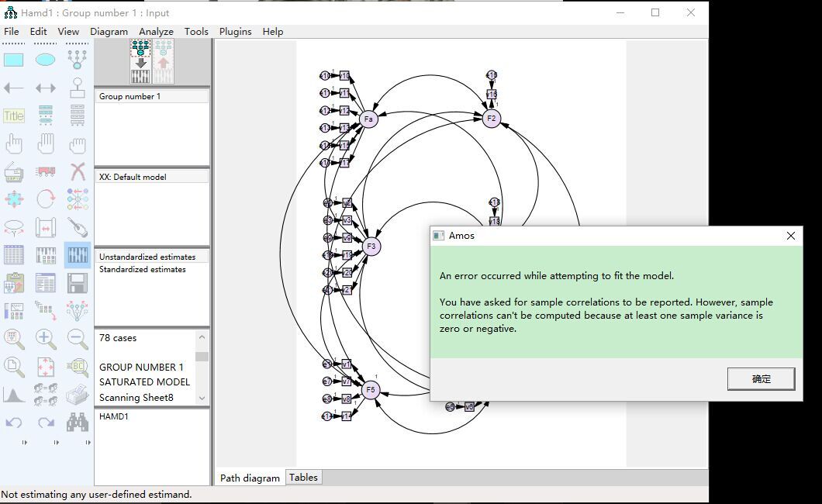Select the draw observed variables rectangle tool
This screenshot has height=504, width=822.
14,60
